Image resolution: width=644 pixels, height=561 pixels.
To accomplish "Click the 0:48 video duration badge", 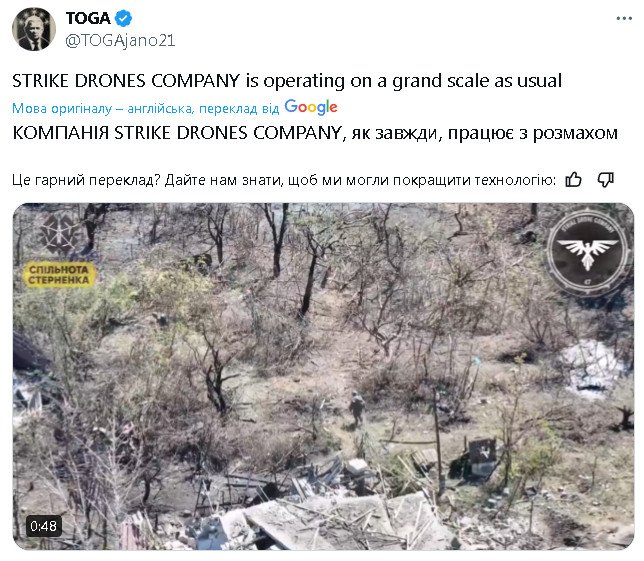I will [44, 526].
